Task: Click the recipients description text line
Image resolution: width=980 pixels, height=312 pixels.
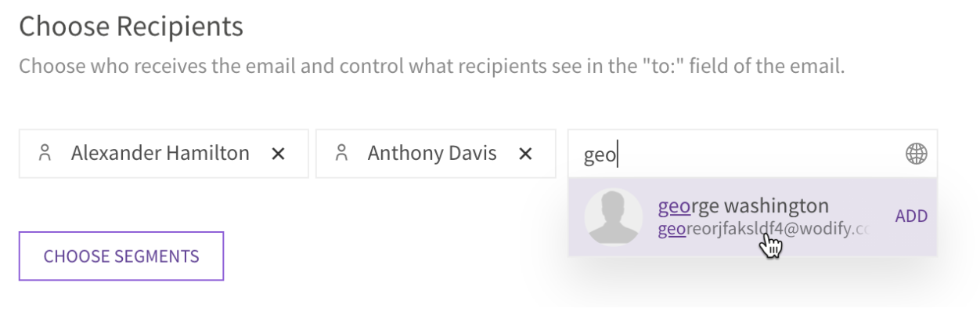Action: pos(432,65)
